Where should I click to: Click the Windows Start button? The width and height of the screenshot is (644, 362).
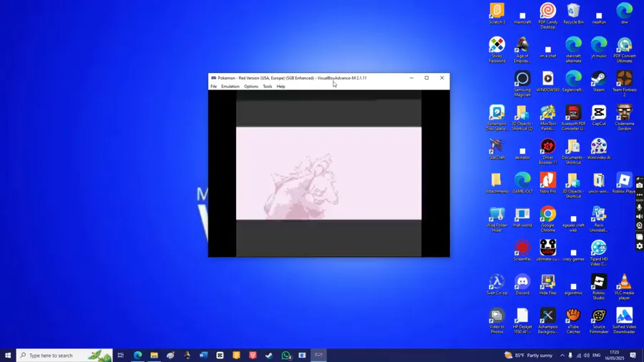[x=8, y=356]
